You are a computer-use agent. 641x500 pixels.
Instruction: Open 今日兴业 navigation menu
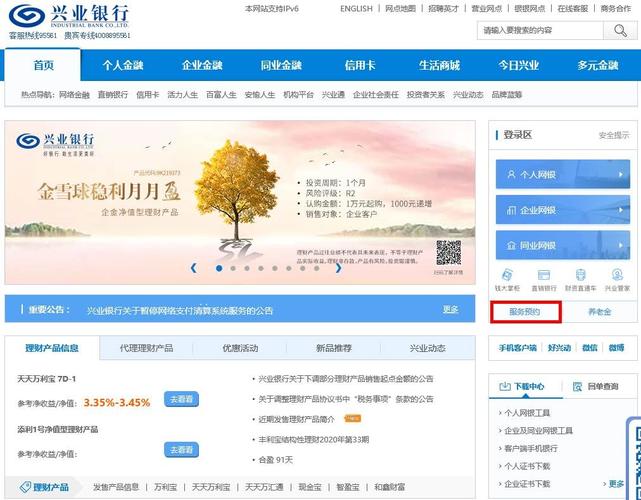tap(518, 65)
